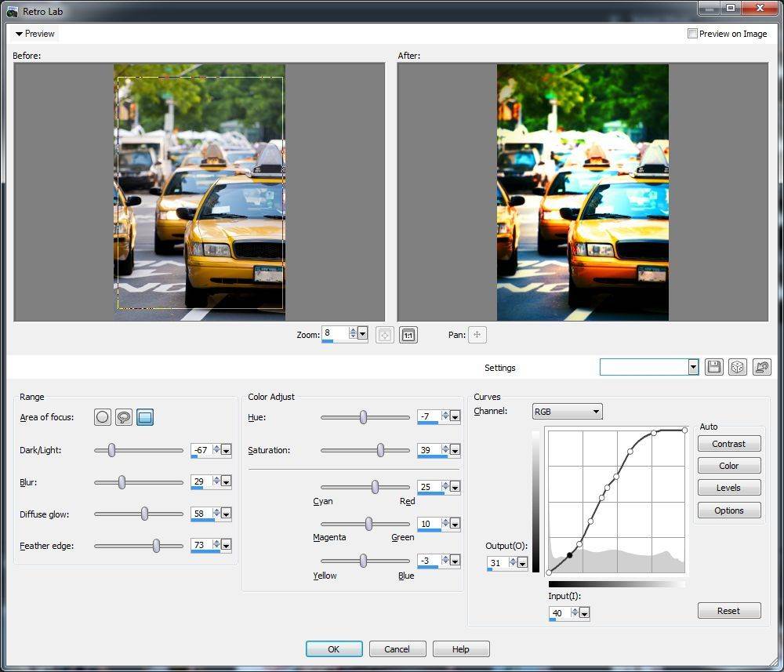Click the curves Reset button
This screenshot has width=784, height=672.
[728, 611]
